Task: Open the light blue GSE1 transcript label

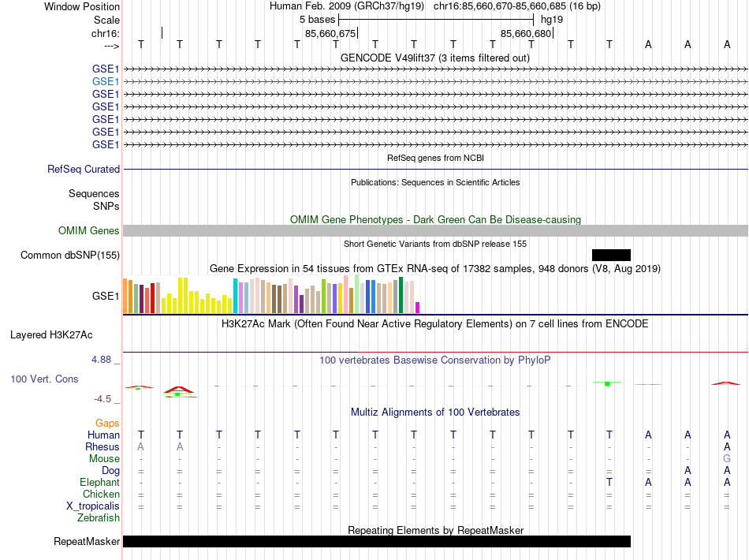Action: (106, 82)
